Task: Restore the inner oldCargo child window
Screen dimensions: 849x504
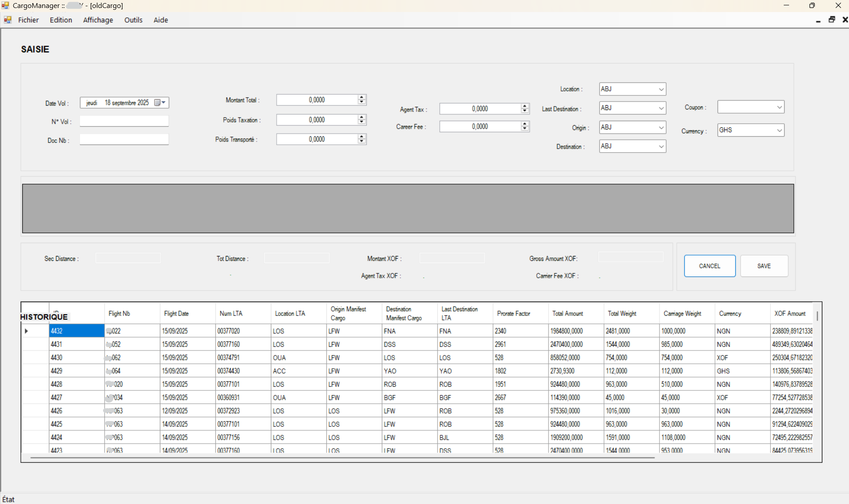Action: click(832, 20)
